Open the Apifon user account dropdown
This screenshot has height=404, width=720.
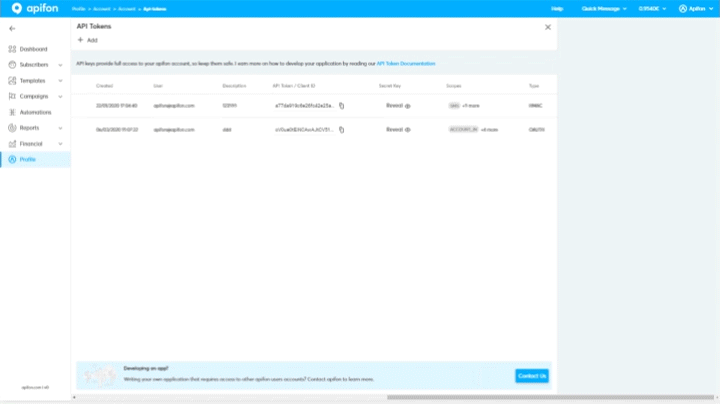696,8
